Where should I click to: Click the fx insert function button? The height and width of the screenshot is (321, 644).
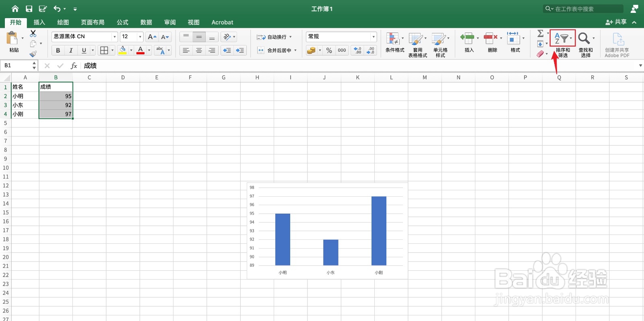point(74,66)
